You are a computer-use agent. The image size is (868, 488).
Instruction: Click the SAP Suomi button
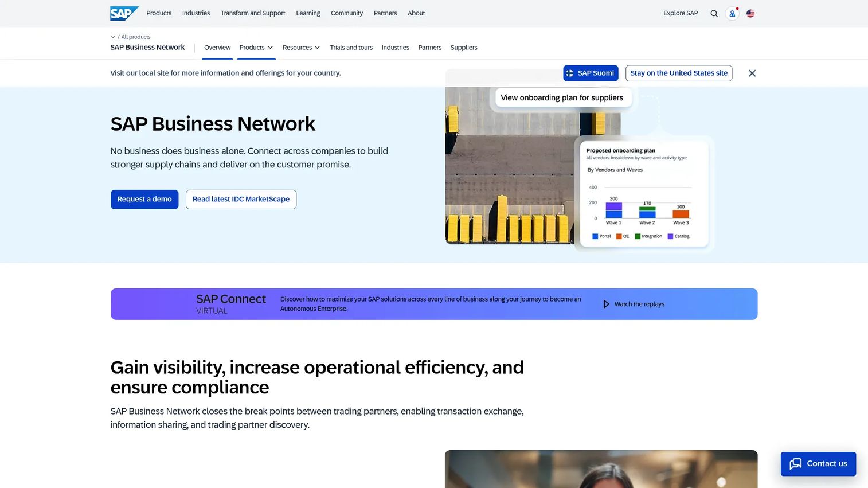591,73
